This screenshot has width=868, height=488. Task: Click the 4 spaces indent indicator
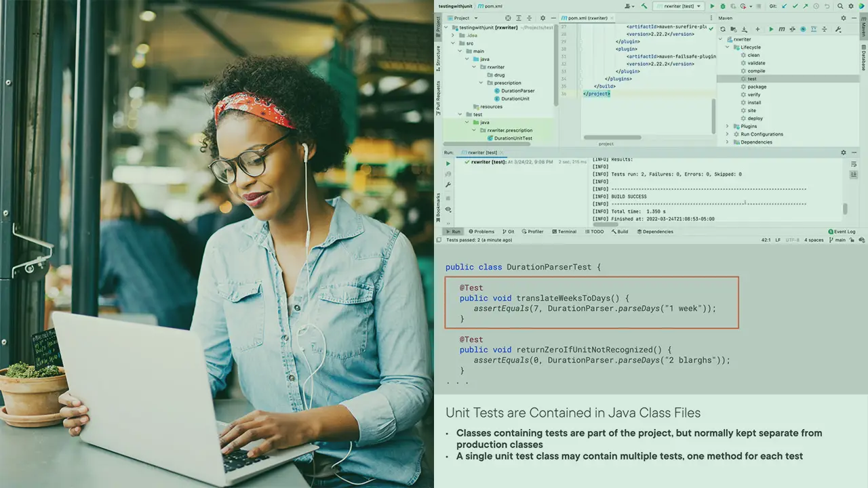coord(814,240)
